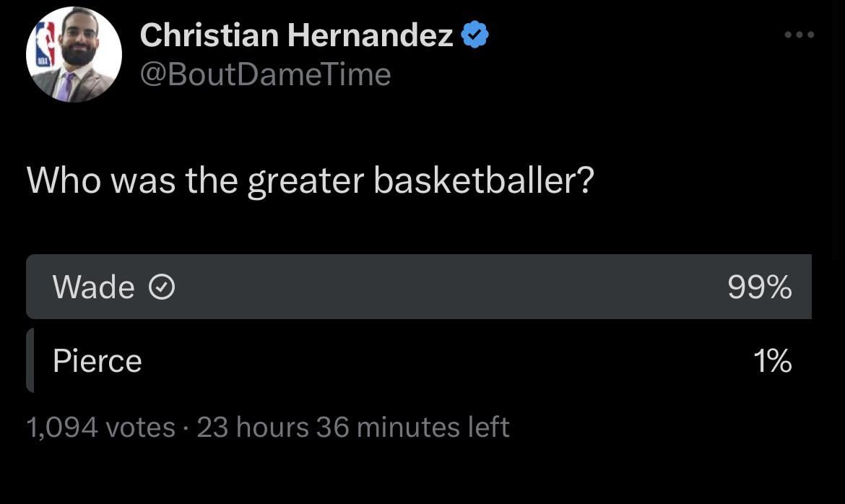Click the 1,094 votes count
Viewport: 845px width, 504px height.
pos(100,427)
